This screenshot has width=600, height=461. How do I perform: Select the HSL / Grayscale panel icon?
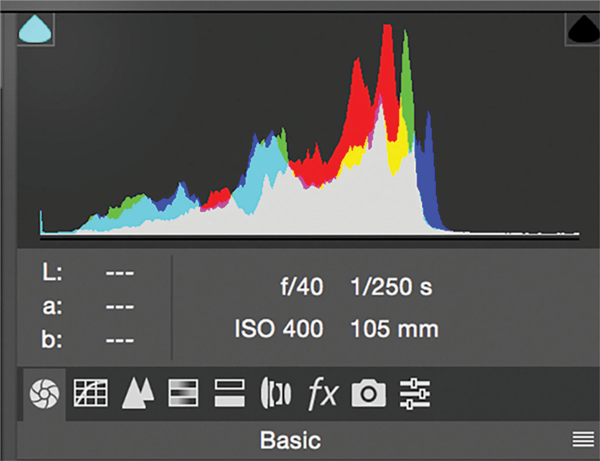pos(181,394)
